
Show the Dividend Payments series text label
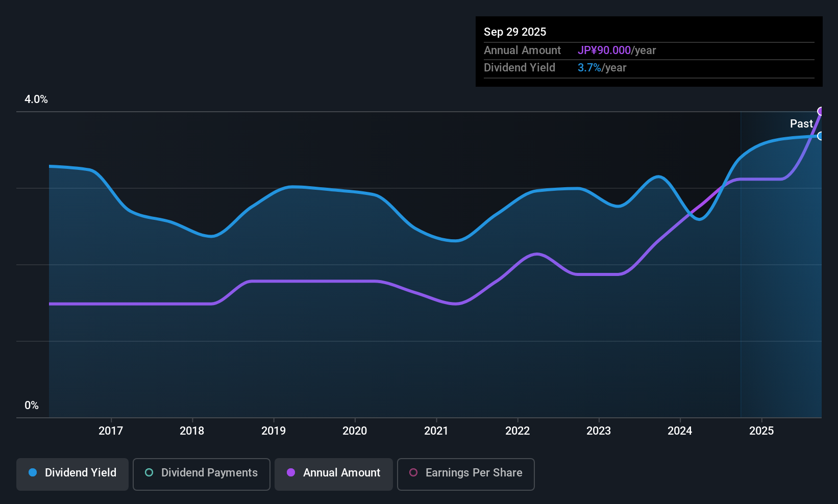(209, 472)
